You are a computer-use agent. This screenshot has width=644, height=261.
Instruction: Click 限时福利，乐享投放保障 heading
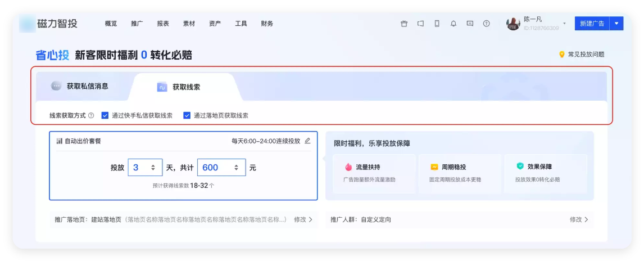pos(371,143)
